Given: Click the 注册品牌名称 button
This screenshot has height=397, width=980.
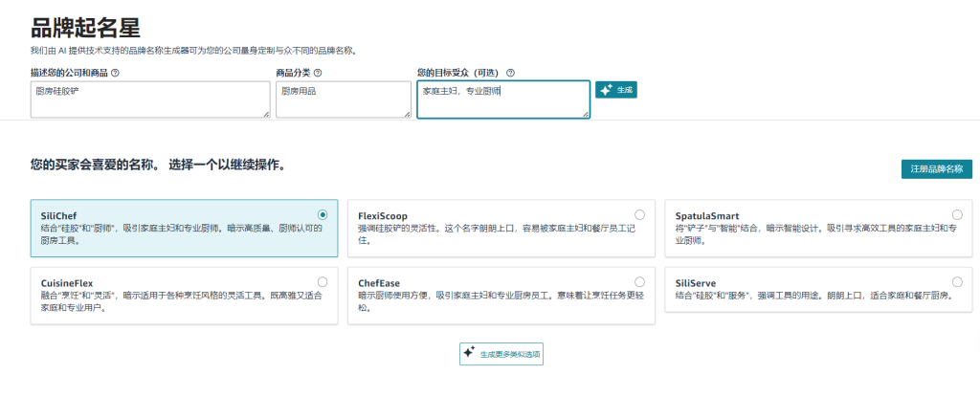Looking at the screenshot, I should 936,169.
